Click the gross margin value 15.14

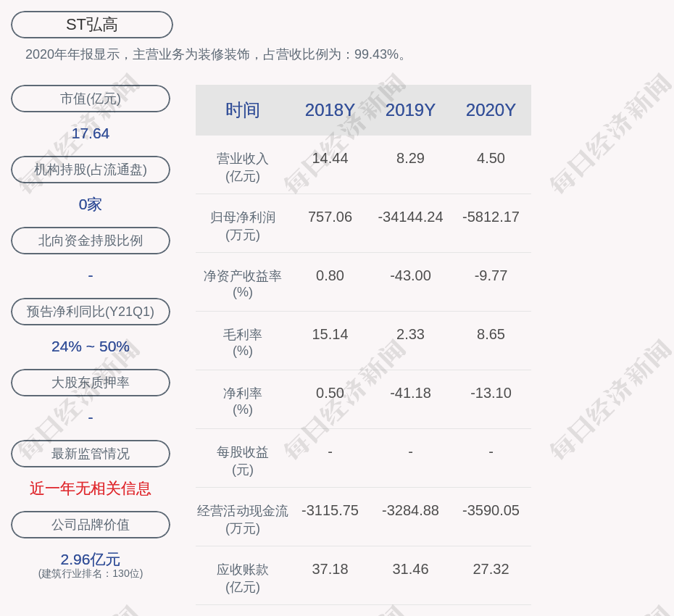[330, 334]
